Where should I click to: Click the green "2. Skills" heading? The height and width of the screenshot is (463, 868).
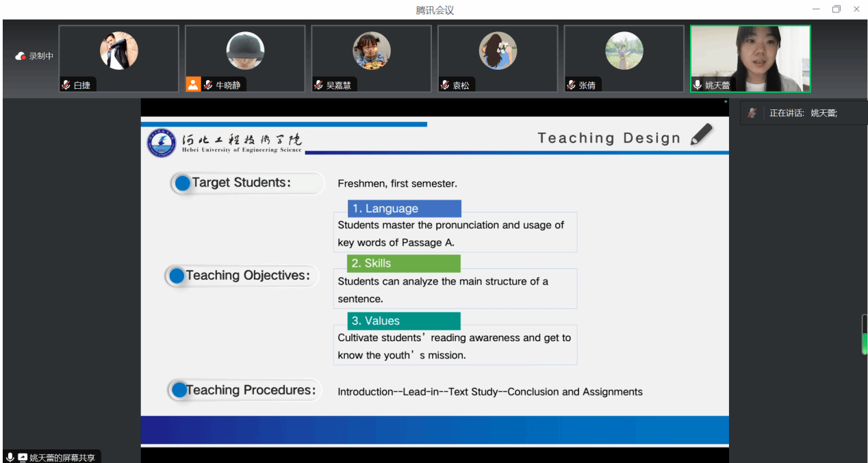[x=403, y=263]
